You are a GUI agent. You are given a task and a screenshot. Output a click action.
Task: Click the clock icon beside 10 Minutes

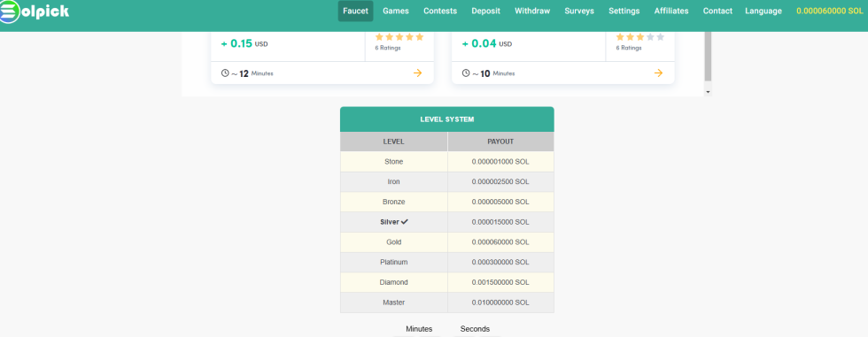(x=466, y=73)
